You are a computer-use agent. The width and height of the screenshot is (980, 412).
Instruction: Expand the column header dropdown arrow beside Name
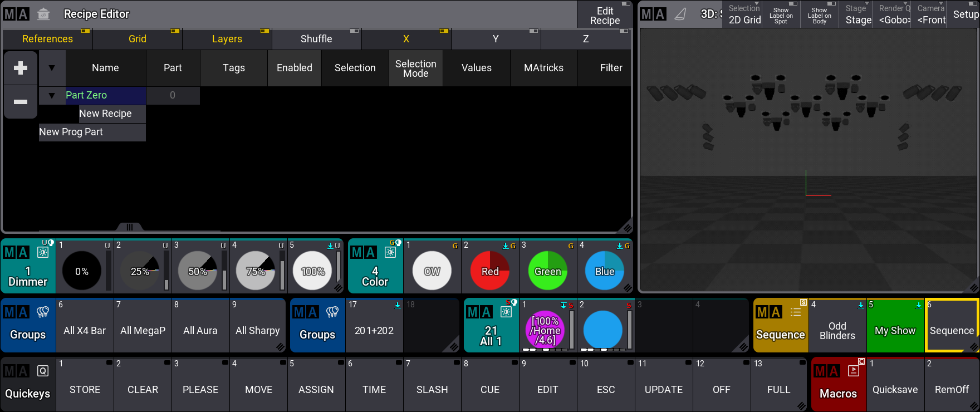52,68
